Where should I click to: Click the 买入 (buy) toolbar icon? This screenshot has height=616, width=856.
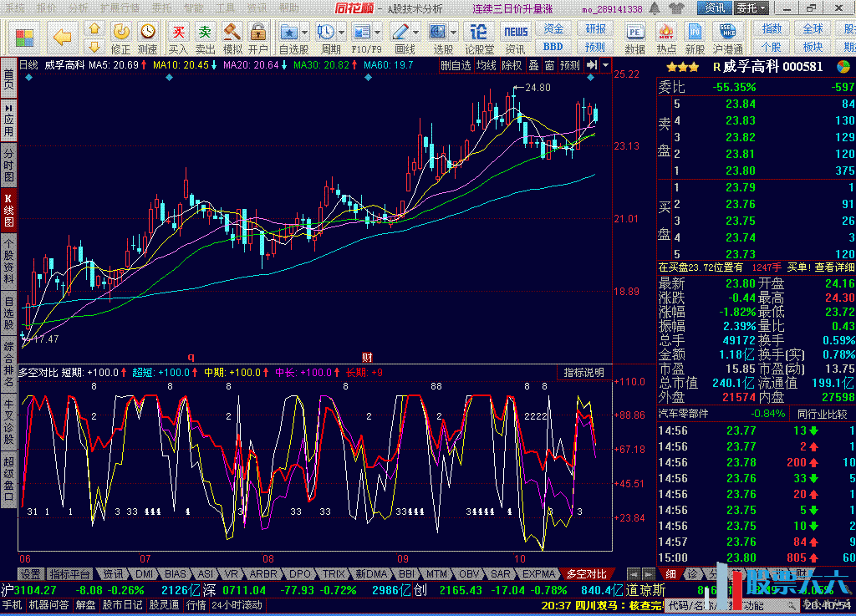click(178, 37)
